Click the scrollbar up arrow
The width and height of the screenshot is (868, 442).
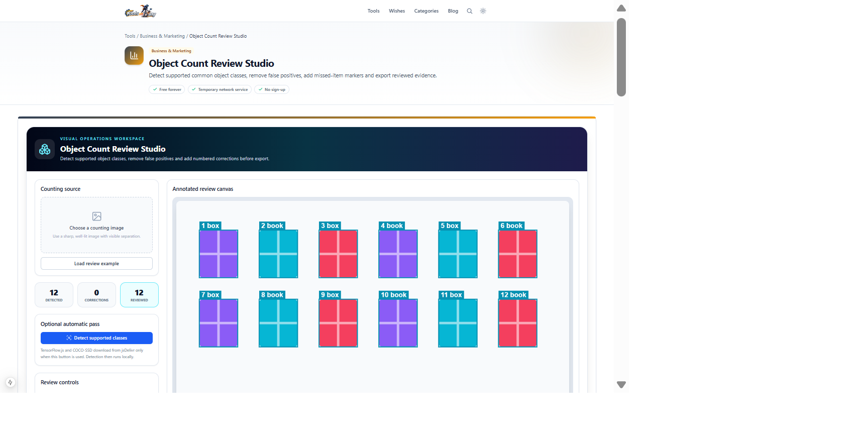[621, 8]
